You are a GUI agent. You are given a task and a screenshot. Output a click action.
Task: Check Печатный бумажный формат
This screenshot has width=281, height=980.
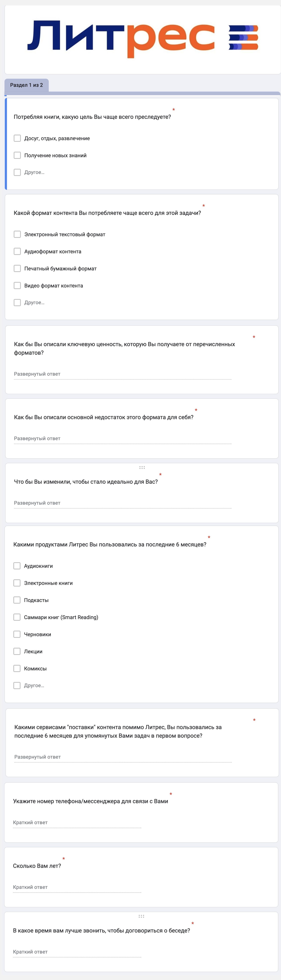point(17,269)
